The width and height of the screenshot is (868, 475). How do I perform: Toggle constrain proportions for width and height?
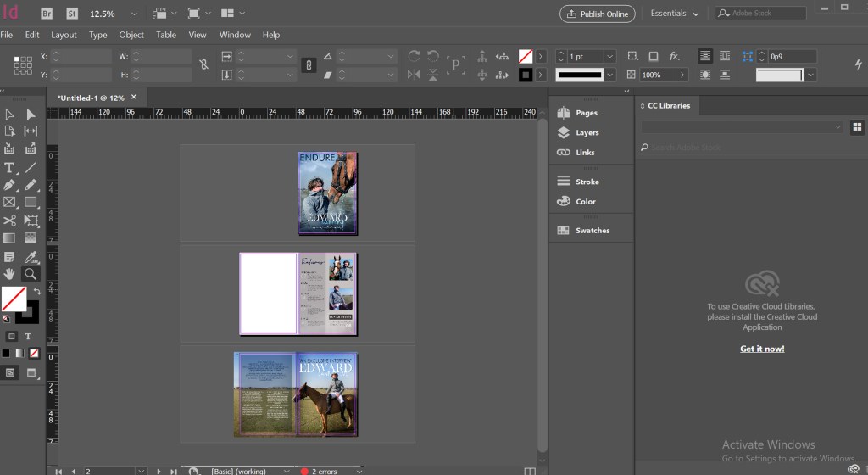203,64
